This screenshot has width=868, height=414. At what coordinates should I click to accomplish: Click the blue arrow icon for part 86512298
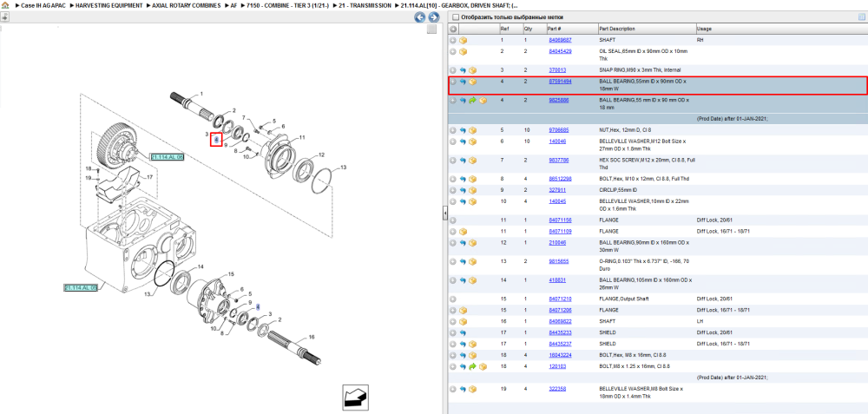point(463,179)
